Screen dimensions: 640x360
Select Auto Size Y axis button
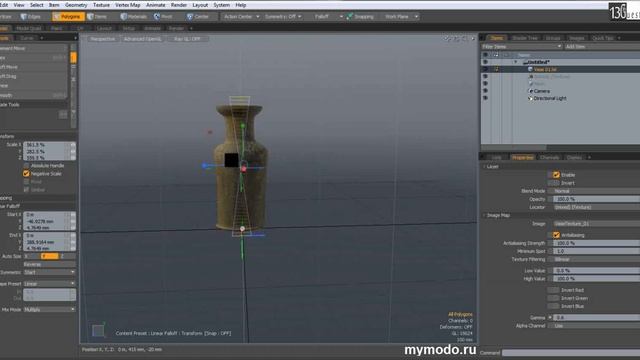pyautogui.click(x=49, y=256)
